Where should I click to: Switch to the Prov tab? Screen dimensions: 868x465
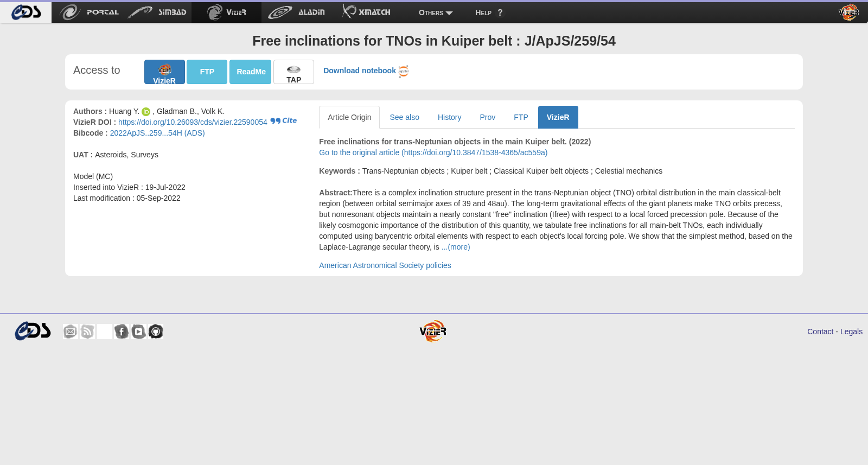[x=487, y=117]
